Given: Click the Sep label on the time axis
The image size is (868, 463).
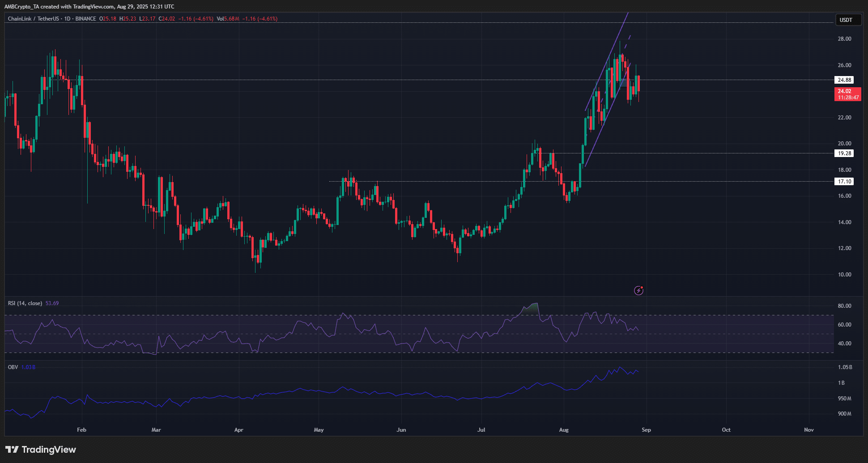Looking at the screenshot, I should 646,430.
